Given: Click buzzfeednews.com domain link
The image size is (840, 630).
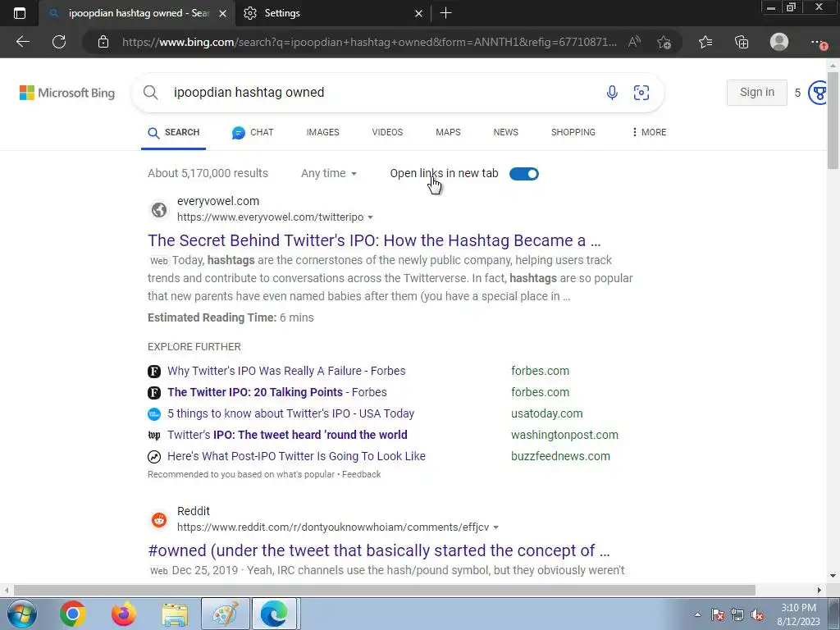Looking at the screenshot, I should pos(560,456).
